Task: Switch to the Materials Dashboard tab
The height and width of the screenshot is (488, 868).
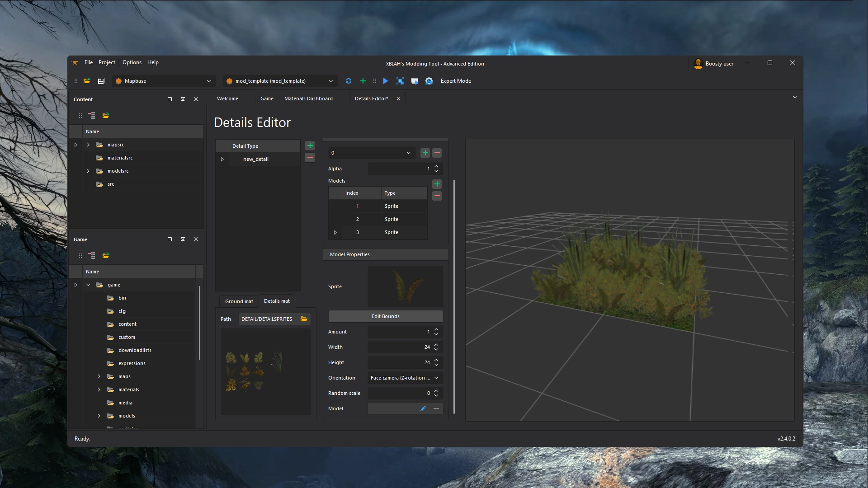Action: click(308, 99)
